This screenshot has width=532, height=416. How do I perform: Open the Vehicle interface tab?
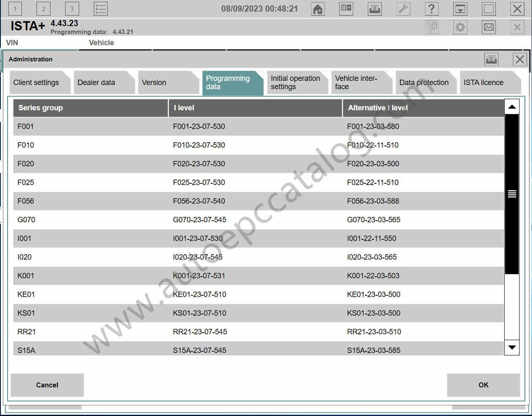362,83
